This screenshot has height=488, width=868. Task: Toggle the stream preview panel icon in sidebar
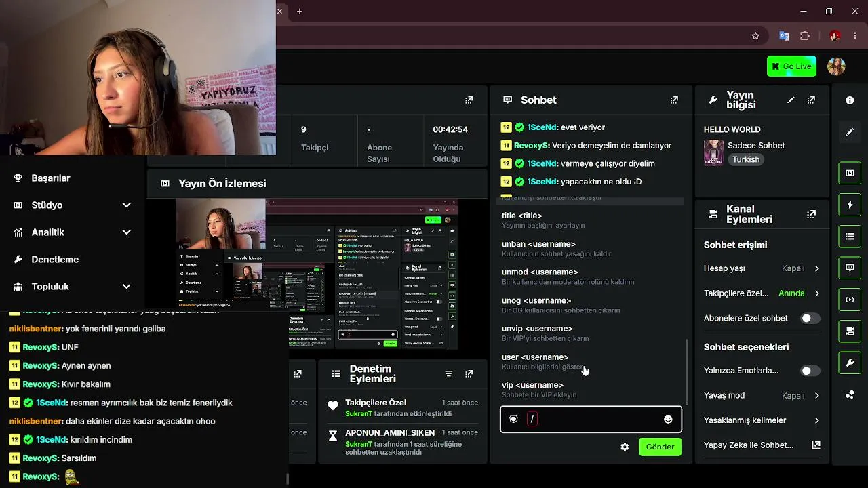[x=850, y=173]
